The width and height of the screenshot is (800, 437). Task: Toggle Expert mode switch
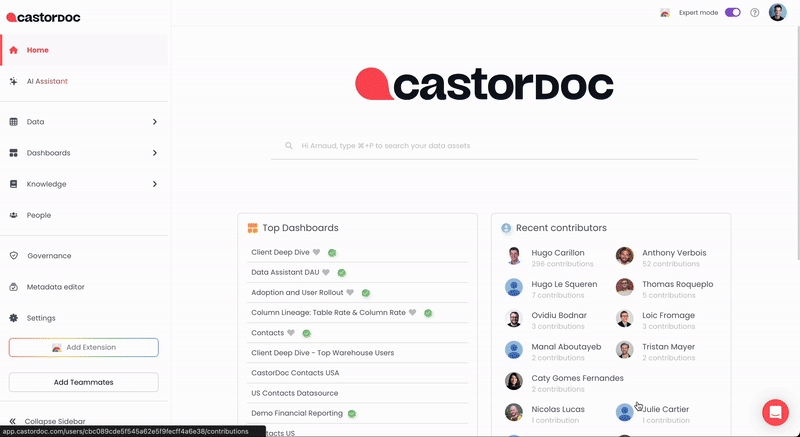[x=732, y=13]
